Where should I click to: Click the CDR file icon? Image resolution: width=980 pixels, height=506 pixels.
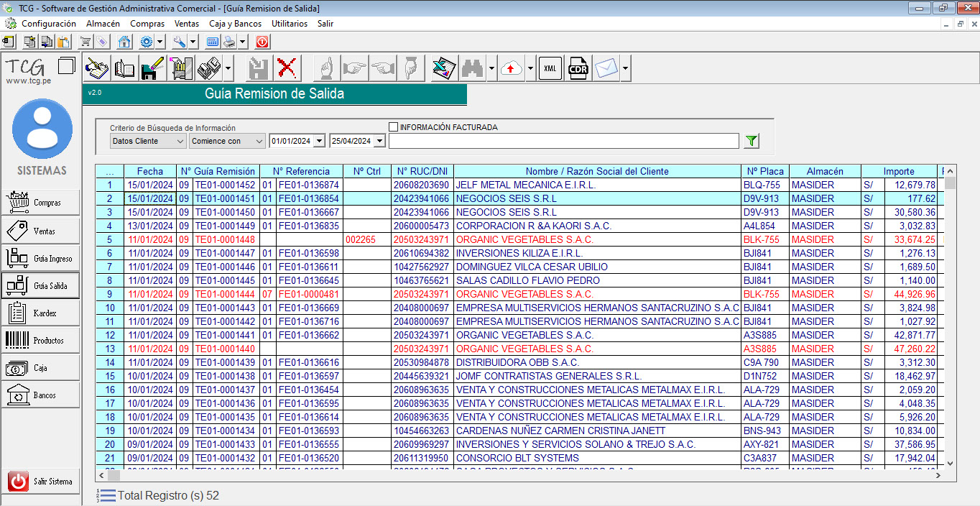(x=578, y=69)
